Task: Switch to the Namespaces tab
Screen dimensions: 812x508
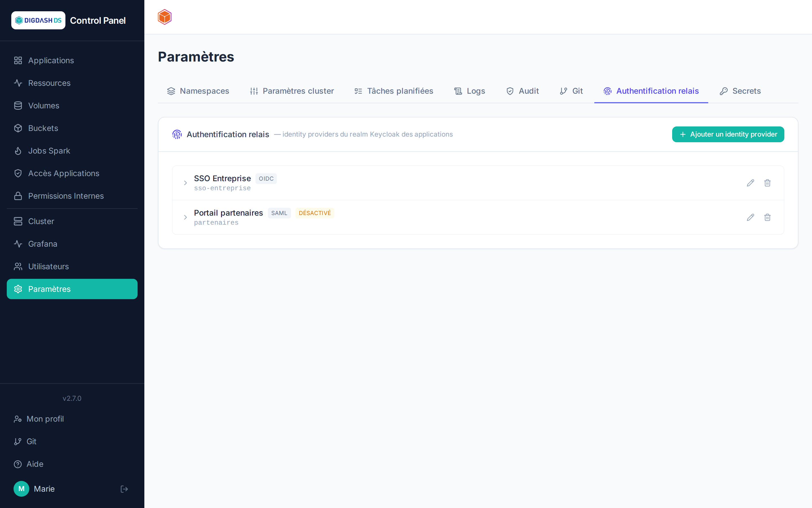Action: click(x=198, y=91)
